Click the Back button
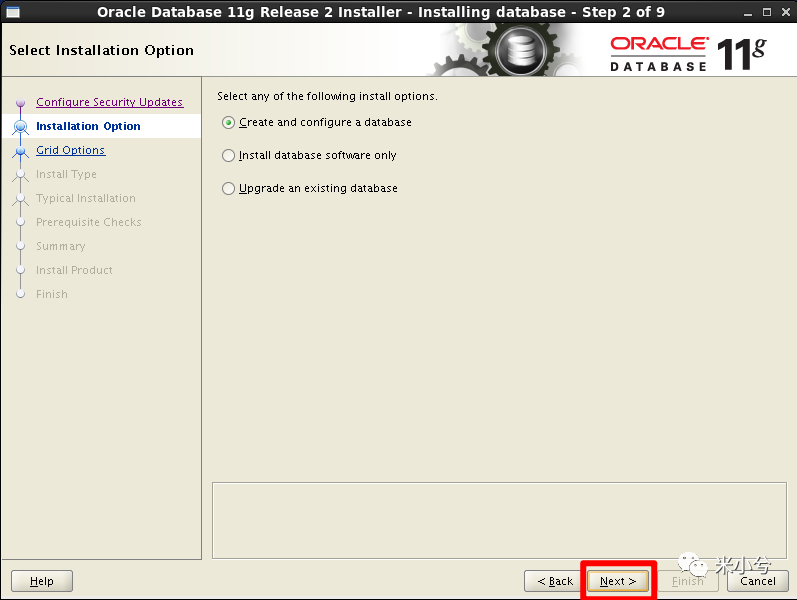The width and height of the screenshot is (797, 600). point(555,581)
